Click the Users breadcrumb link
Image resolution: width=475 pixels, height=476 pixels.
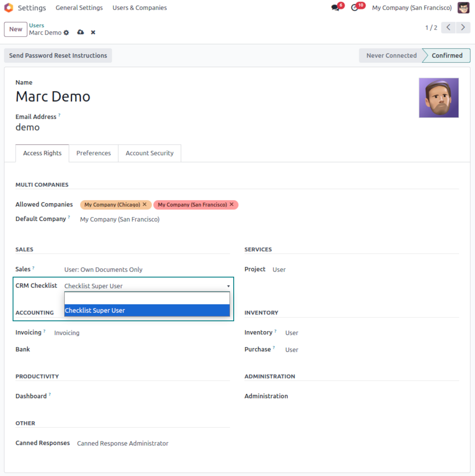tap(37, 25)
